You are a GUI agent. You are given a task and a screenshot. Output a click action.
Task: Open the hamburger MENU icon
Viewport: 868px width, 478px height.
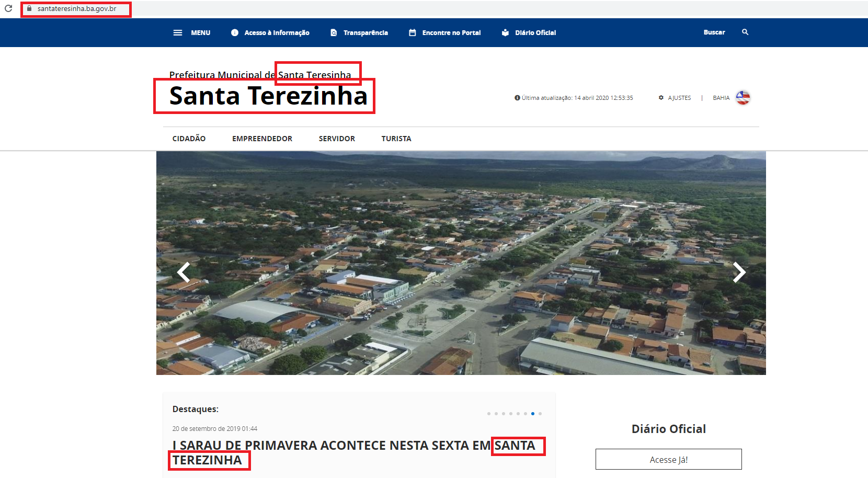click(x=178, y=32)
